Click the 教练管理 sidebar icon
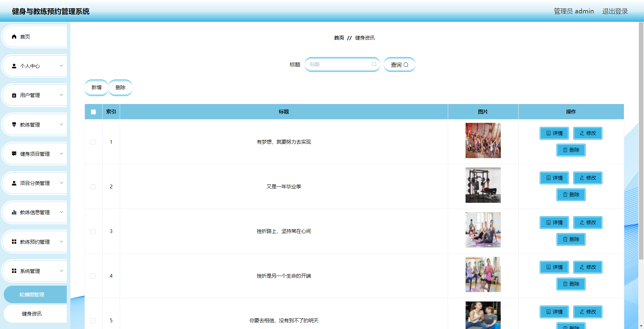 pos(14,124)
